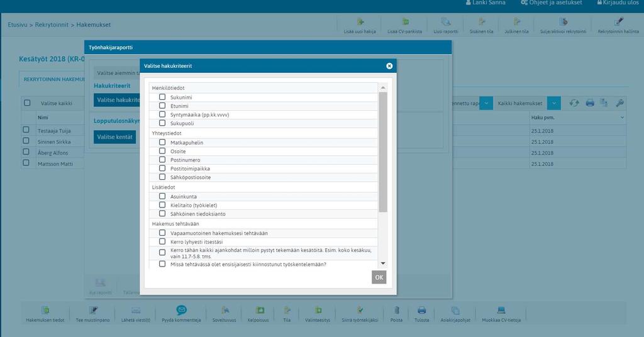Click the Valintaesitys icon
Screen dimensions: 644x337
(318, 311)
